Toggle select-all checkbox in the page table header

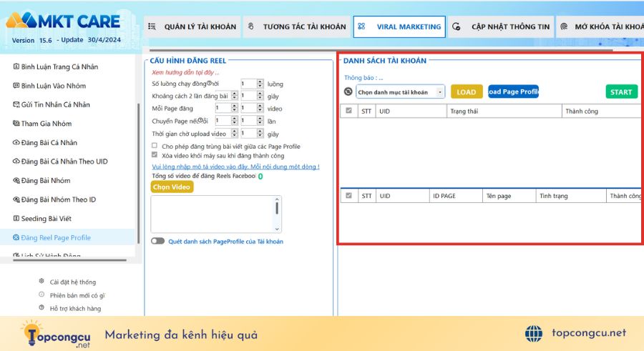coord(348,195)
